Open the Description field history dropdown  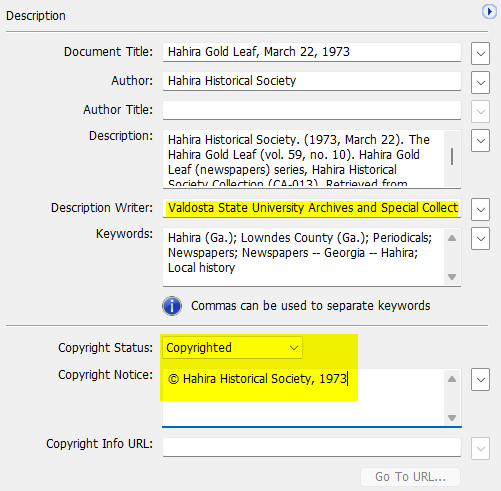click(x=480, y=141)
